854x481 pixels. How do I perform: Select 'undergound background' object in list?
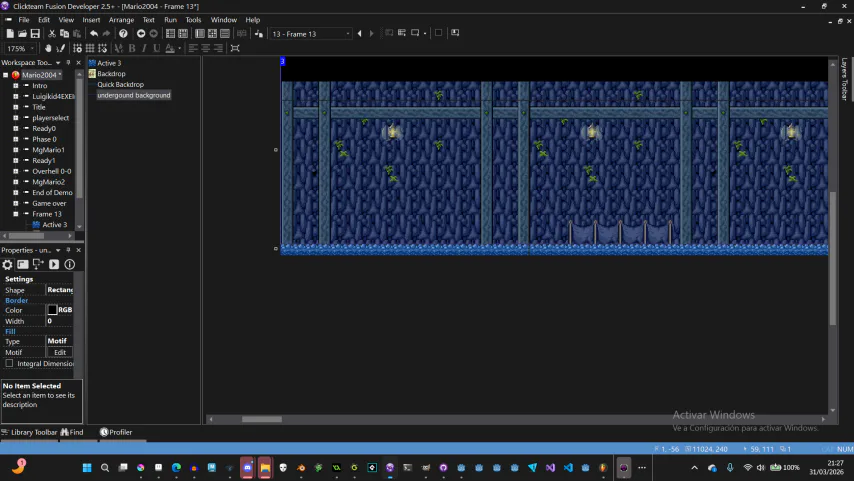[133, 95]
